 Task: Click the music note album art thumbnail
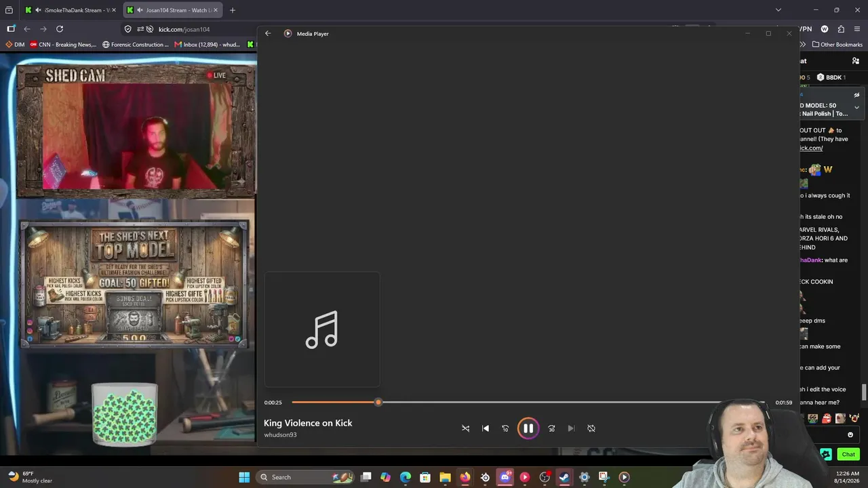coord(322,329)
